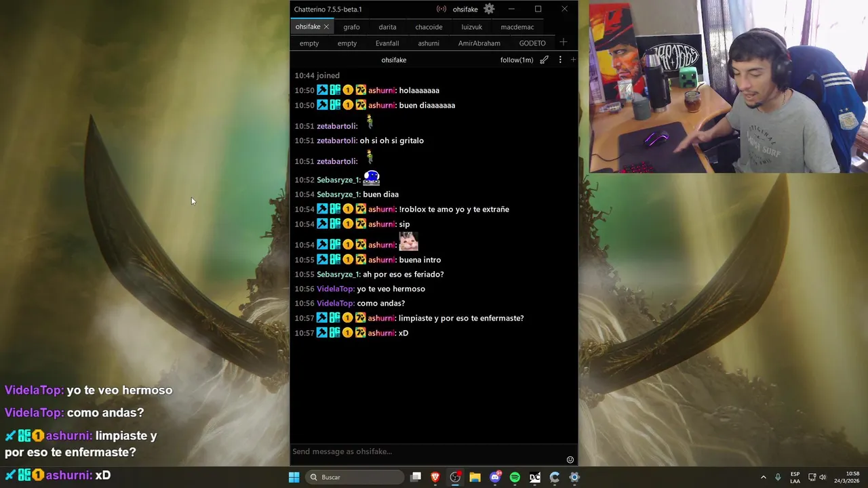Open File Explorer from the taskbar
The width and height of the screenshot is (868, 488).
(475, 477)
